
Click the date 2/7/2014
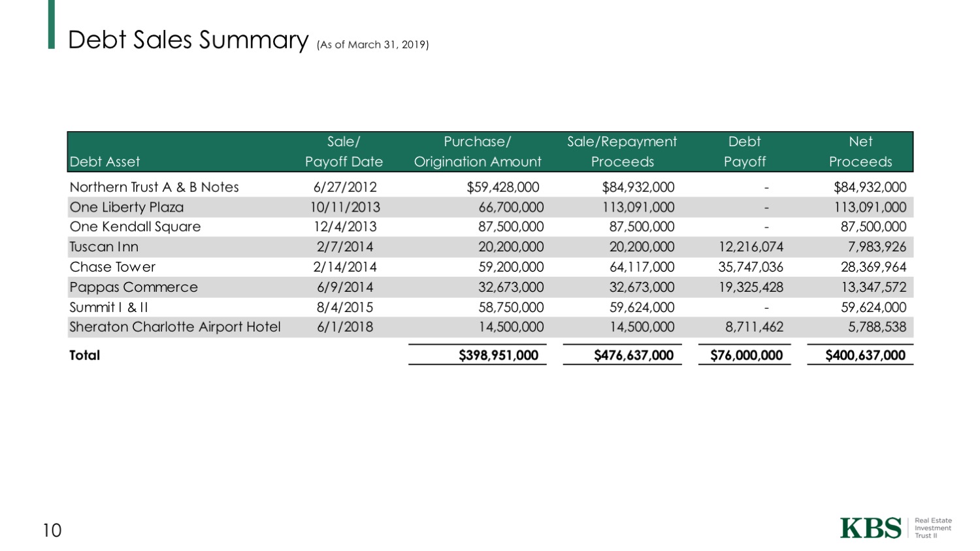pos(345,247)
